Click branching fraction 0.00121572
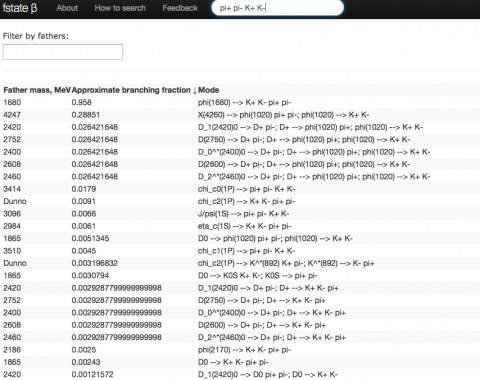Viewport: 480px width, 380px height. (x=92, y=374)
